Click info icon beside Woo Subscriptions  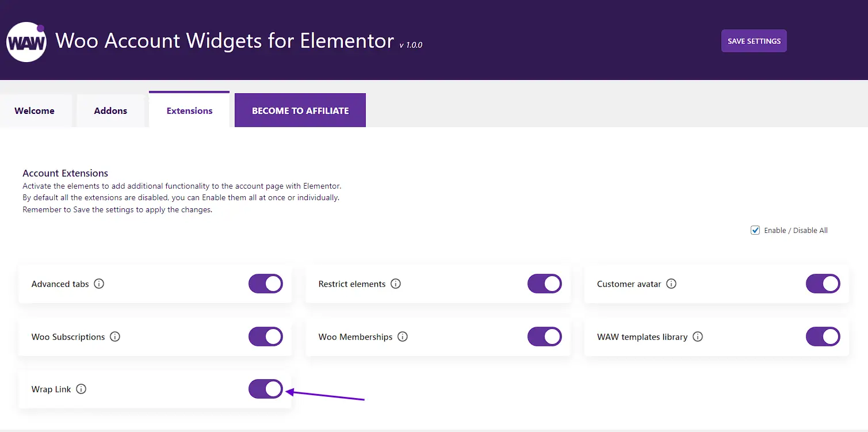115,337
